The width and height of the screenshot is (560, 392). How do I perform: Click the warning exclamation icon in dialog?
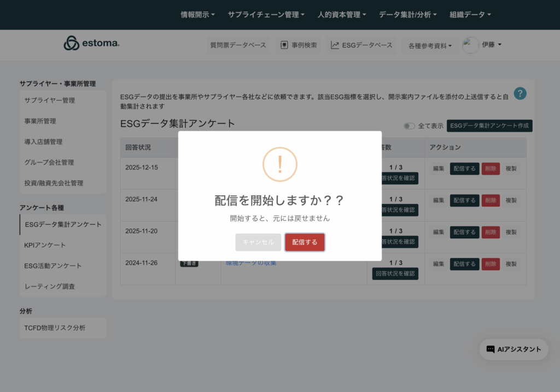280,164
